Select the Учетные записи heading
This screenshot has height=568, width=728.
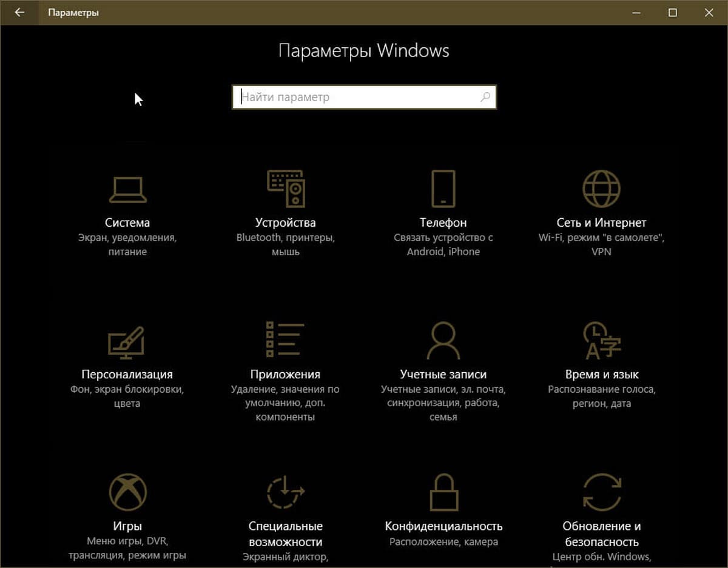(x=443, y=375)
